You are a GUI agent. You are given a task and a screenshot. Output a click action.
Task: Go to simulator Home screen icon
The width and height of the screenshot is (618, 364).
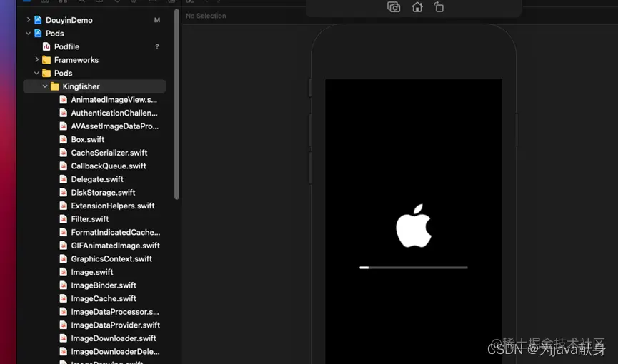pyautogui.click(x=417, y=7)
